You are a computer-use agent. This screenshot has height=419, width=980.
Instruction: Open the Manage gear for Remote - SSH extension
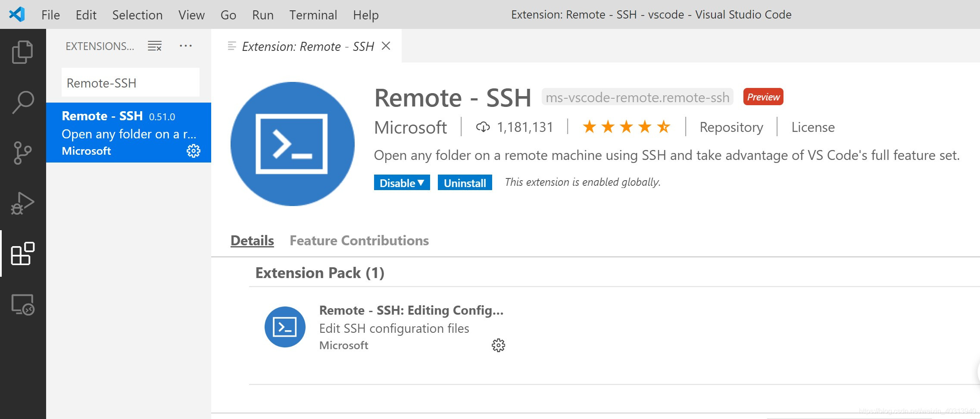pyautogui.click(x=194, y=150)
